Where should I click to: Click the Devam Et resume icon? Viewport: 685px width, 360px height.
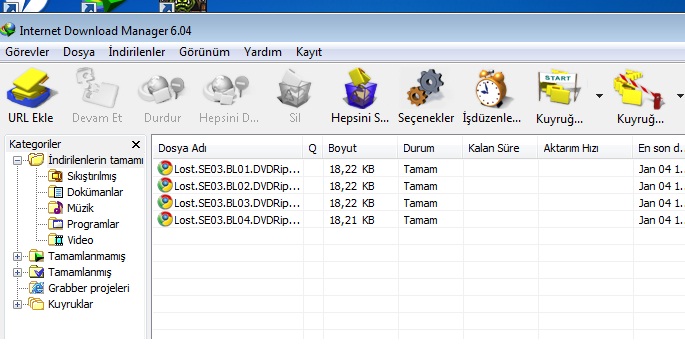coord(97,89)
